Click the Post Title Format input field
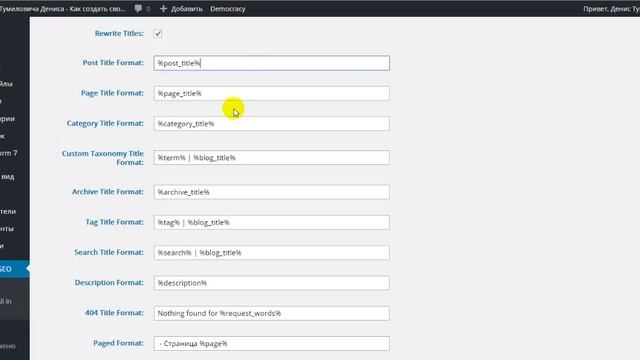 [271, 63]
